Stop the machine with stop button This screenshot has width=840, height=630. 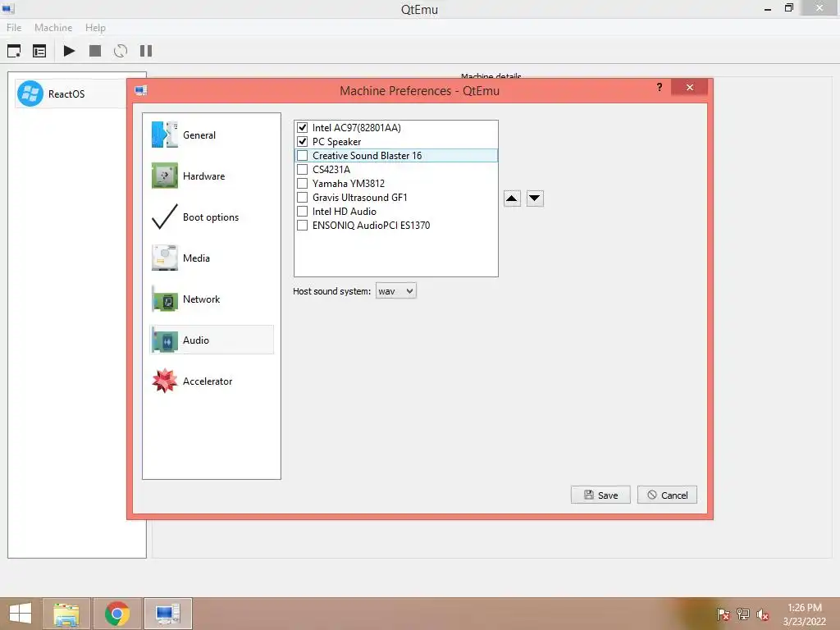[95, 51]
